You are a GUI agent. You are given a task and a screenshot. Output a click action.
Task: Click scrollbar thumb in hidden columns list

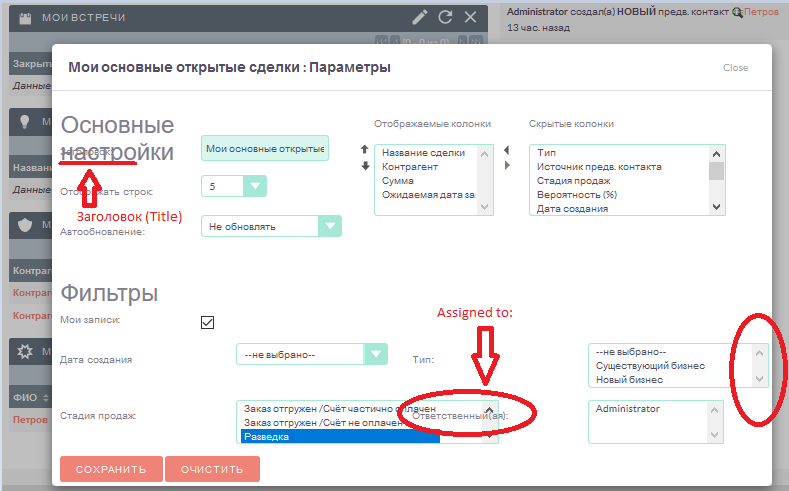pos(717,171)
